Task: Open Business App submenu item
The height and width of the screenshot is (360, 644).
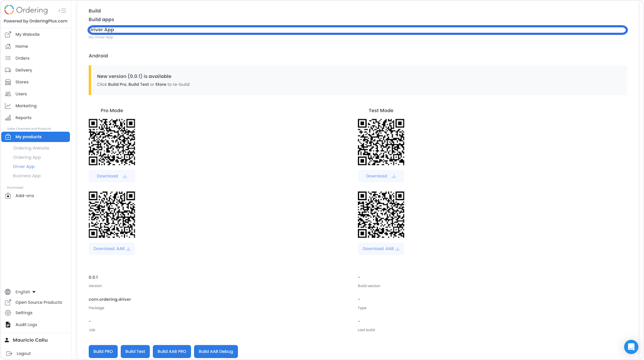Action: point(27,176)
